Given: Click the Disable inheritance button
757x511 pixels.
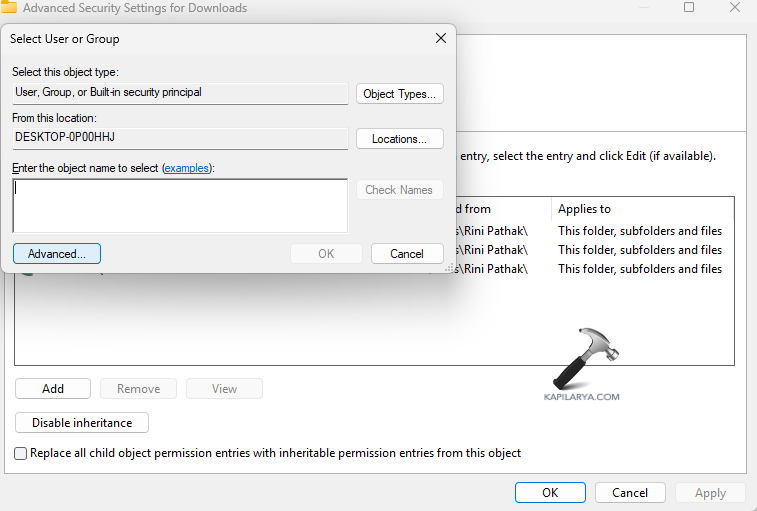Looking at the screenshot, I should (82, 423).
